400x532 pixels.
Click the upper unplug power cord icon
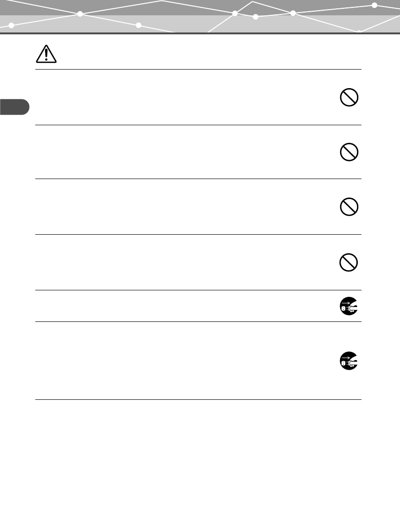(x=349, y=306)
